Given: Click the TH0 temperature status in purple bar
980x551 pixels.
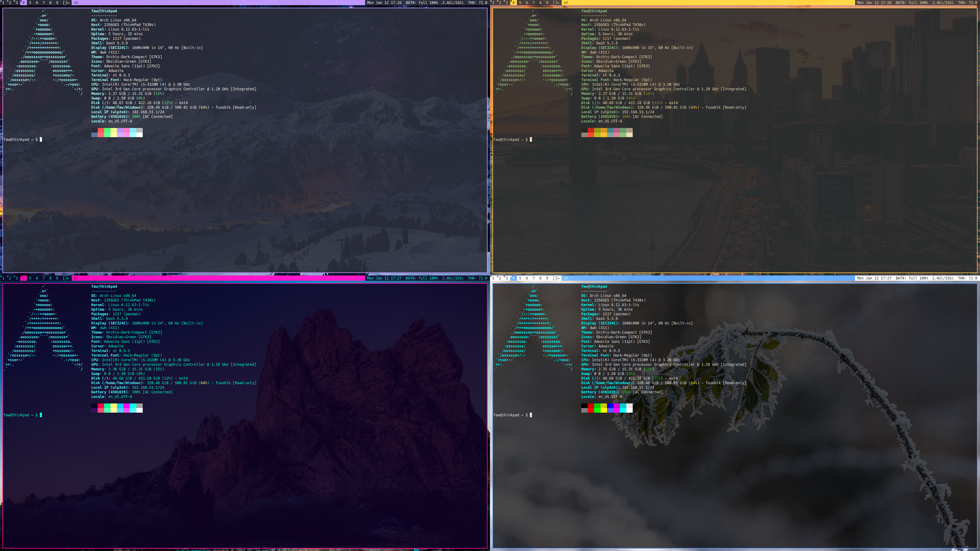Looking at the screenshot, I should 477,3.
